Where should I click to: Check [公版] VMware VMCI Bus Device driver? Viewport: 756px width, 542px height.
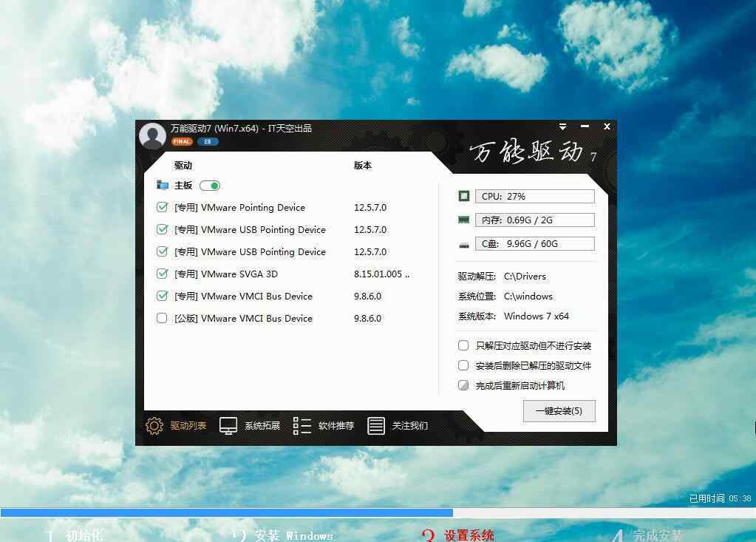(162, 318)
